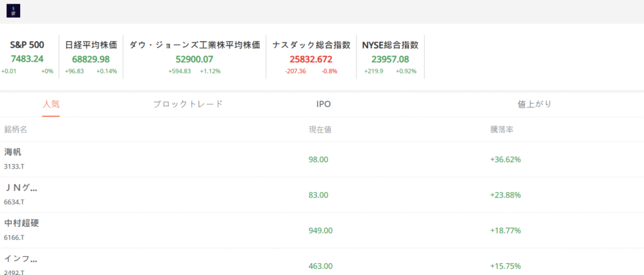This screenshot has width=644, height=275.
Task: Open the S&P 500 index card
Action: (x=27, y=57)
